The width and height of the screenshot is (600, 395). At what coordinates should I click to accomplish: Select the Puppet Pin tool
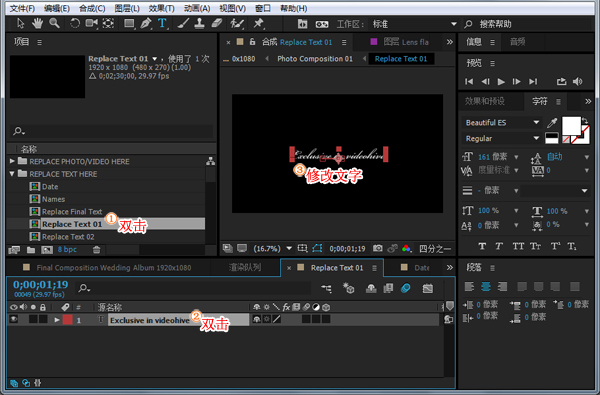pos(259,24)
